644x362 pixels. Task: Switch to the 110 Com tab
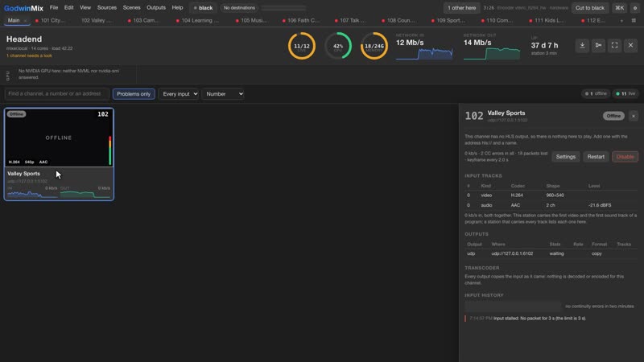pyautogui.click(x=497, y=21)
